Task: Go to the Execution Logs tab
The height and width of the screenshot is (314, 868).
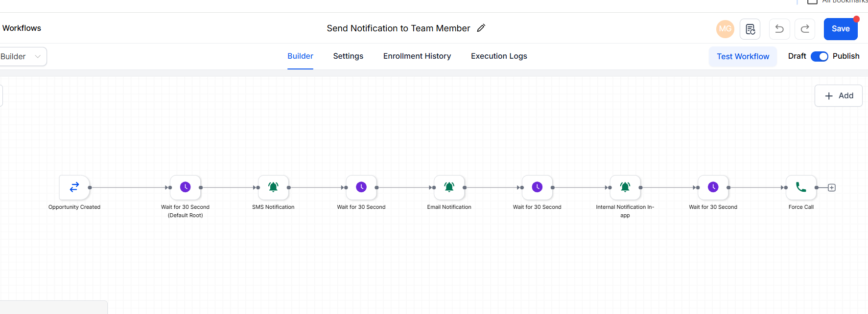Action: tap(499, 56)
